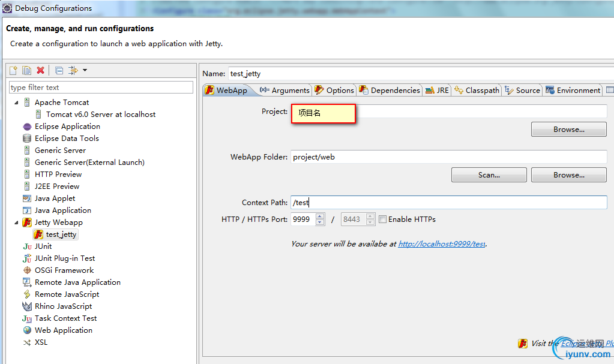Select Generic Server(External Launch) entry

coord(89,163)
